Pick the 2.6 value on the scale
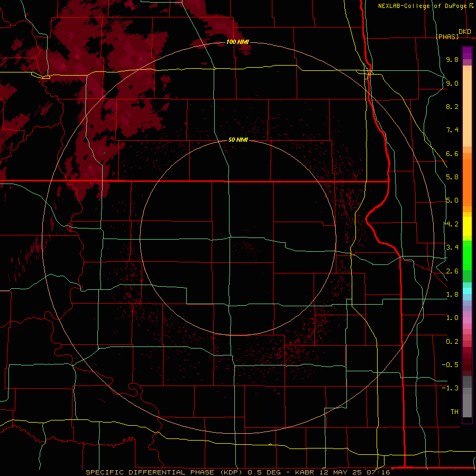The height and width of the screenshot is (476, 476). tap(452, 271)
